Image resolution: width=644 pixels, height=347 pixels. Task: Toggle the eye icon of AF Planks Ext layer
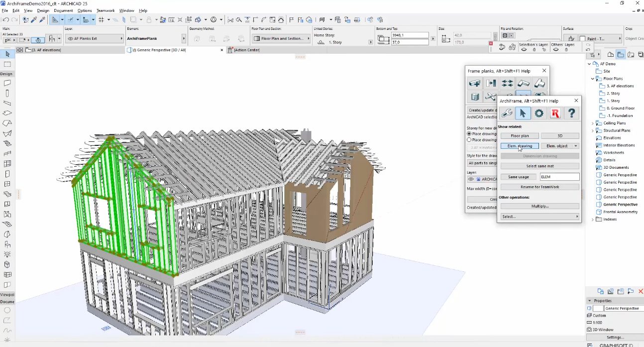[70, 38]
